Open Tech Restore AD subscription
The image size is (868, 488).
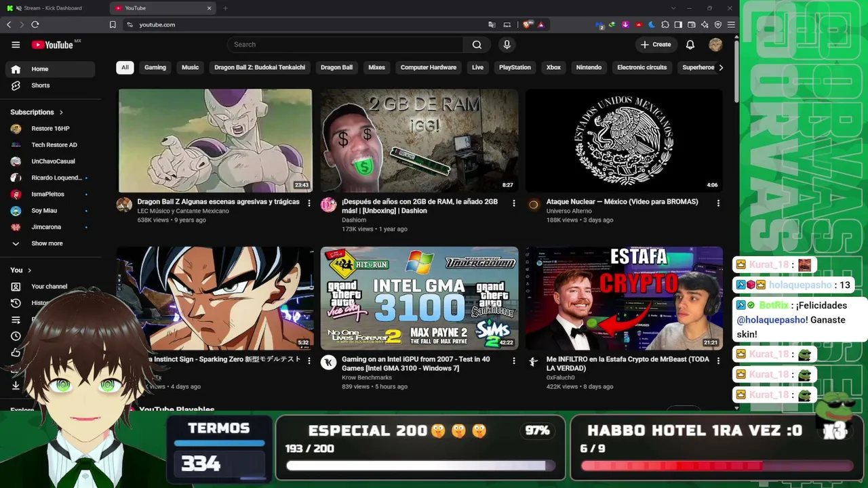pos(50,145)
